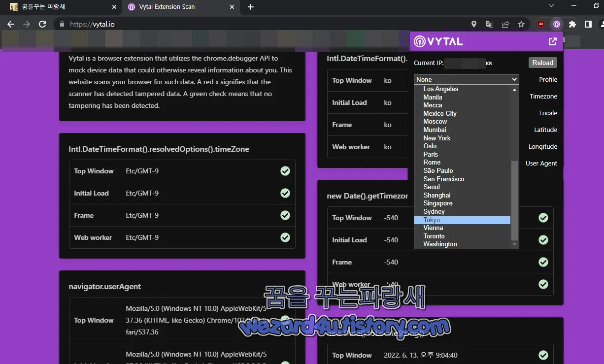This screenshot has width=604, height=364.
Task: Bookmark this page with star icon
Action: pyautogui.click(x=521, y=24)
